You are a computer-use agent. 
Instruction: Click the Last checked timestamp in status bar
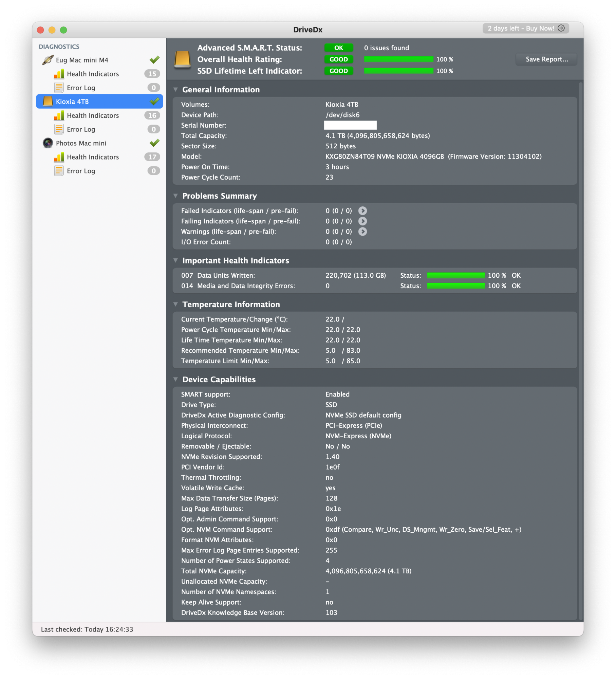(87, 629)
